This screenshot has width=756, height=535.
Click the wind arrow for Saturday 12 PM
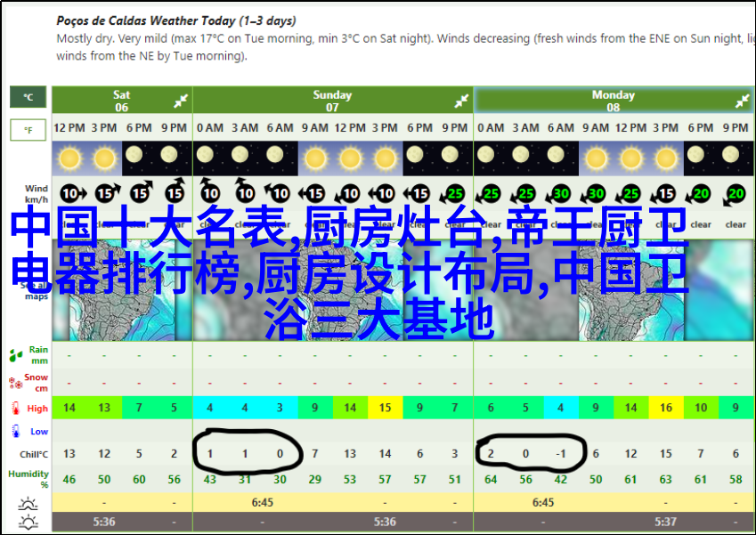click(x=72, y=194)
